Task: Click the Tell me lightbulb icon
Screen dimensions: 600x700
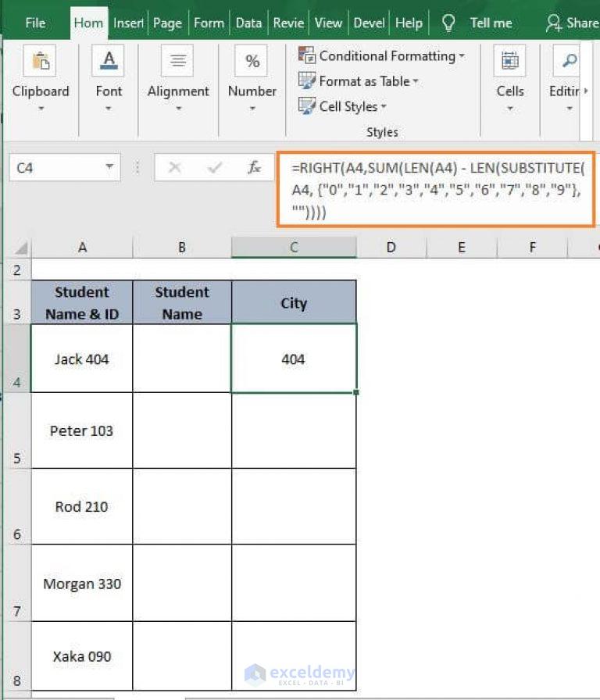Action: pyautogui.click(x=448, y=23)
